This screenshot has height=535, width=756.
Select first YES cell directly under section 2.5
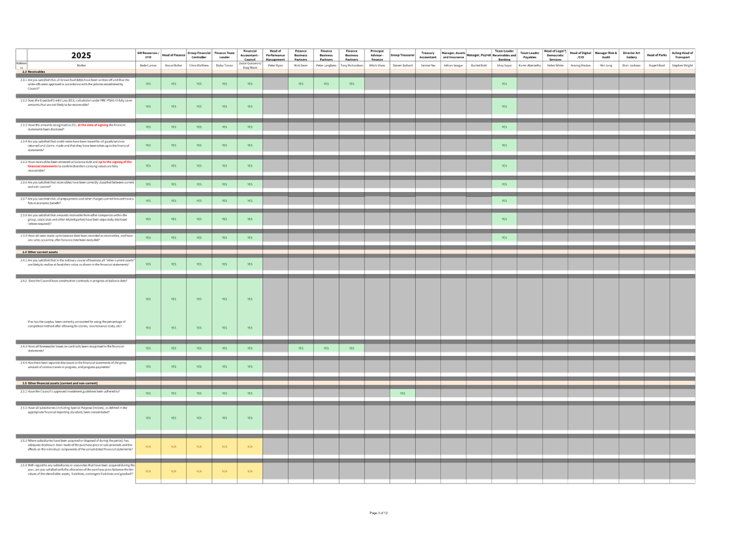[148, 393]
